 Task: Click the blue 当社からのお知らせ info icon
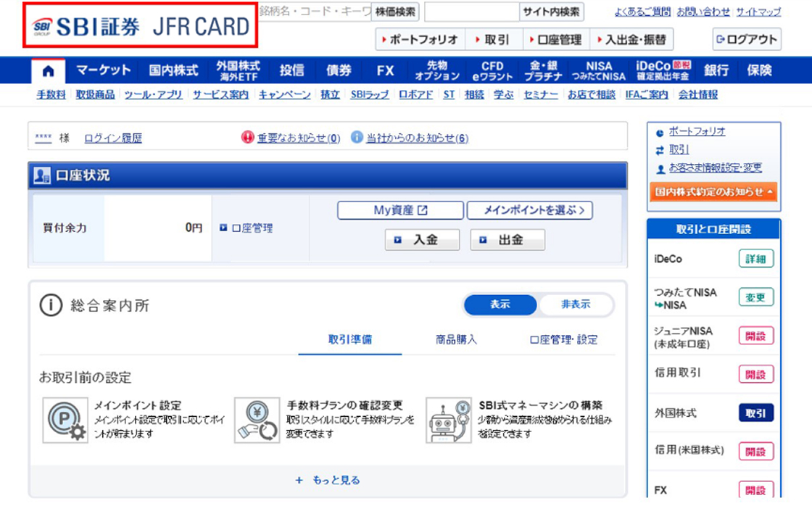(356, 138)
